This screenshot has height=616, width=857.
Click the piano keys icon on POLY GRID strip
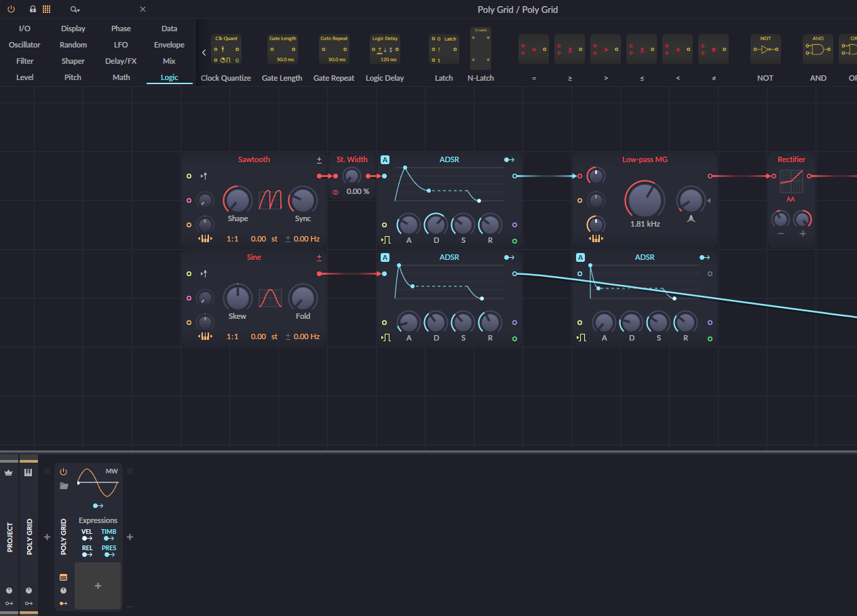click(28, 472)
